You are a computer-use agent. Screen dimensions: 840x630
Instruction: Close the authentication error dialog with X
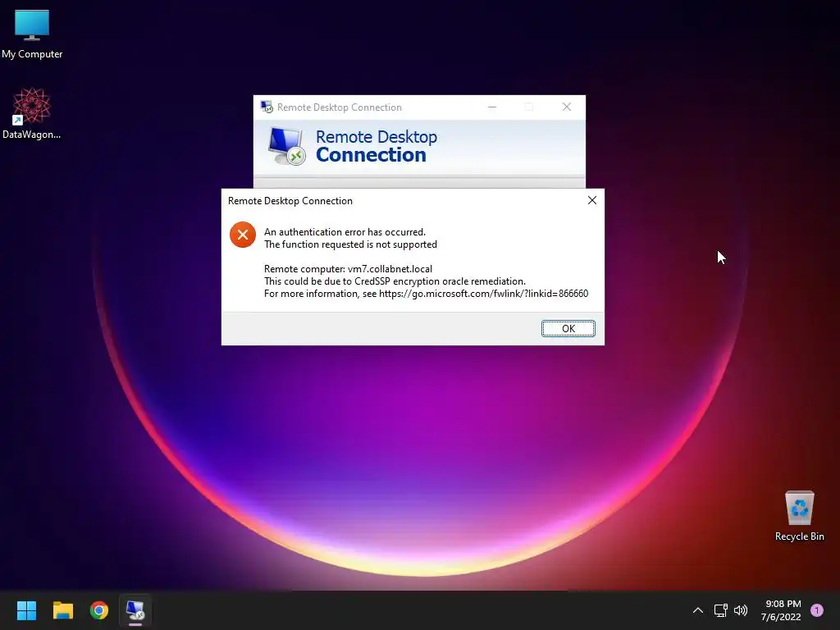pos(592,200)
